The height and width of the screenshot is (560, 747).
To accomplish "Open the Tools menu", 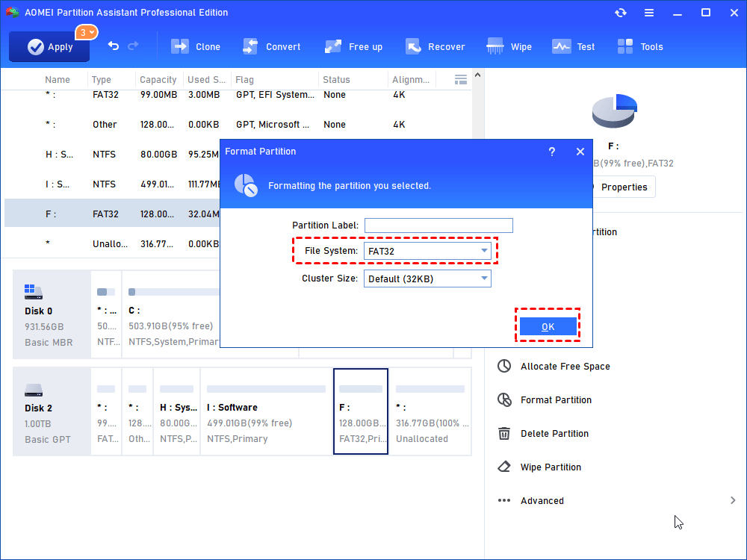I will point(640,46).
